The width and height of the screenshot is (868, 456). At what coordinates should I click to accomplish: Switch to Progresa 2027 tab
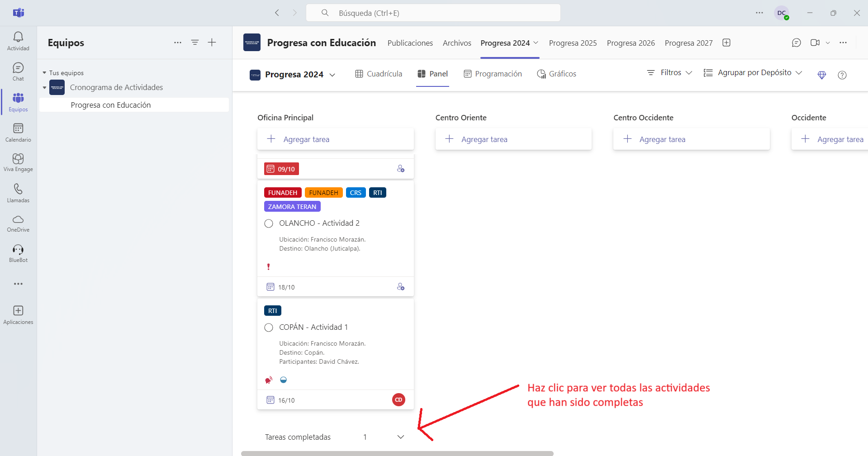pyautogui.click(x=688, y=43)
